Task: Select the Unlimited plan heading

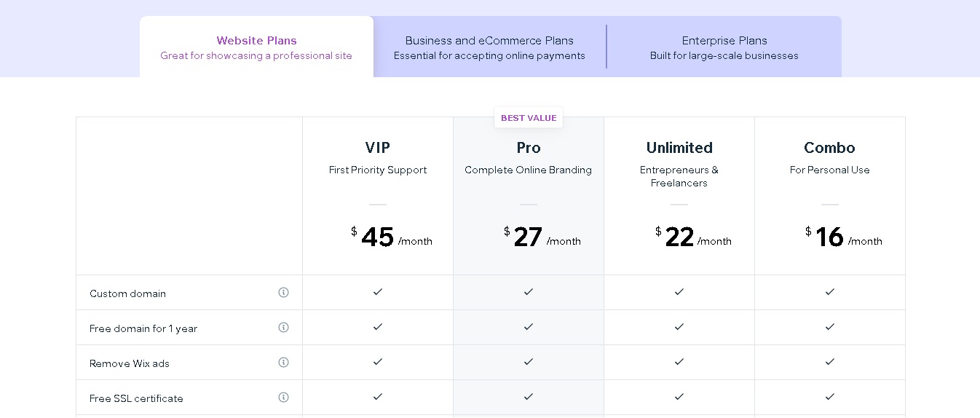Action: tap(679, 148)
